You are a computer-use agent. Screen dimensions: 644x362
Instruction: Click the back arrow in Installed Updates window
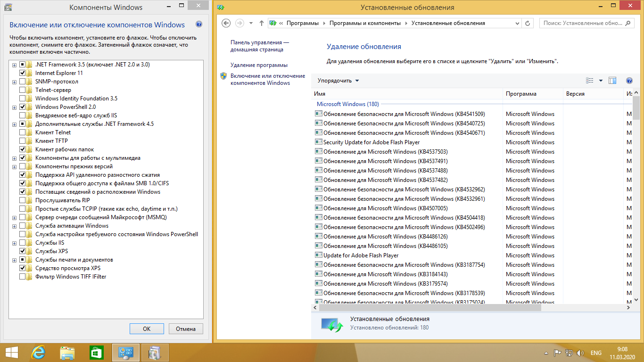226,23
